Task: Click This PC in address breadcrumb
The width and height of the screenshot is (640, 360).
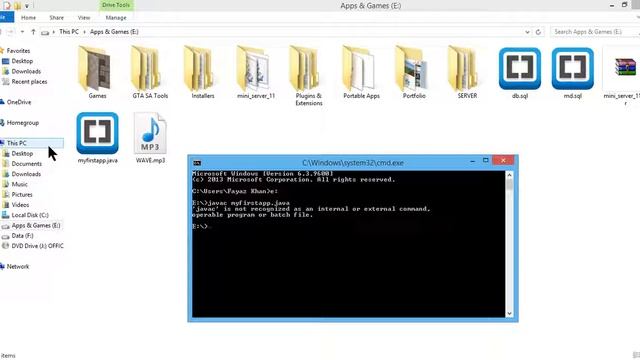Action: (69, 31)
